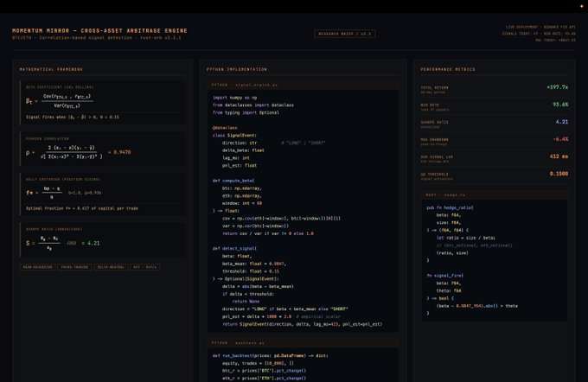Click the Python Implementation panel heading
Image resolution: width=588 pixels, height=382 pixels.
click(237, 69)
